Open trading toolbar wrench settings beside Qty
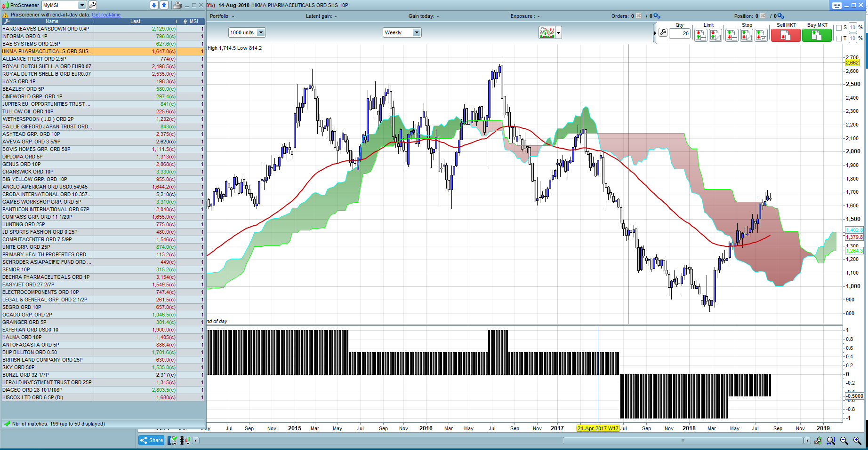Image resolution: width=868 pixels, height=450 pixels. [x=663, y=32]
